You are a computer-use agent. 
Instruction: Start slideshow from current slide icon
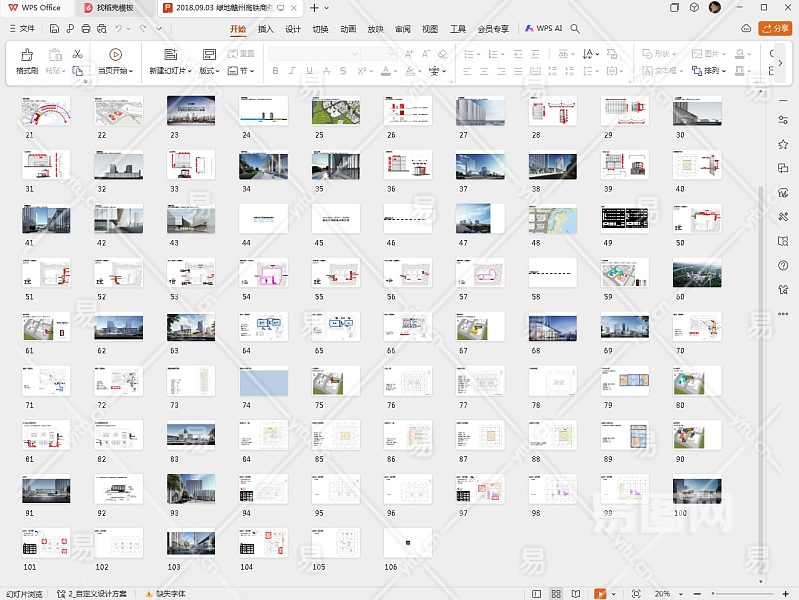(x=116, y=55)
